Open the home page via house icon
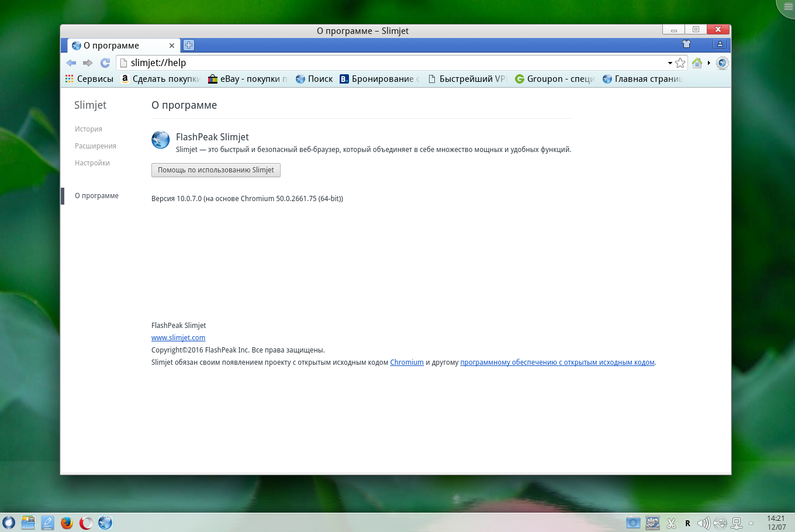Image resolution: width=795 pixels, height=532 pixels. (697, 63)
